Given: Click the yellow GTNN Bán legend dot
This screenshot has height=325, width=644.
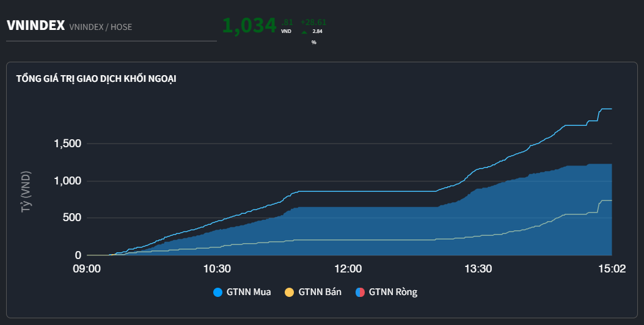Looking at the screenshot, I should point(289,292).
